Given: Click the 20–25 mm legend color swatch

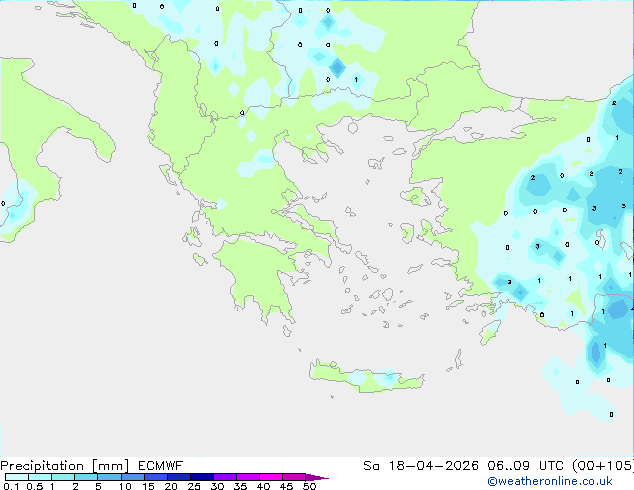Looking at the screenshot, I should tap(179, 477).
